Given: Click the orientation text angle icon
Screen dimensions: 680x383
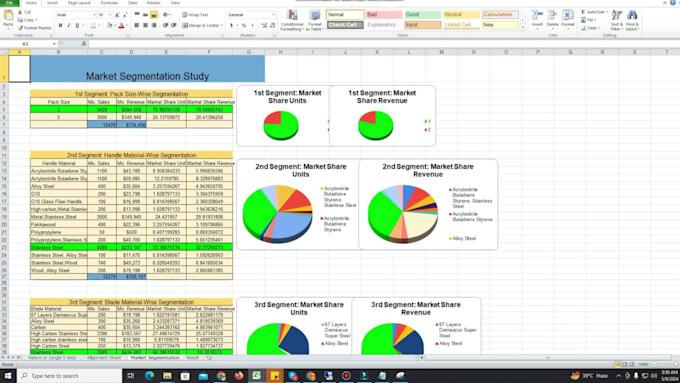Looking at the screenshot, I should [166, 15].
